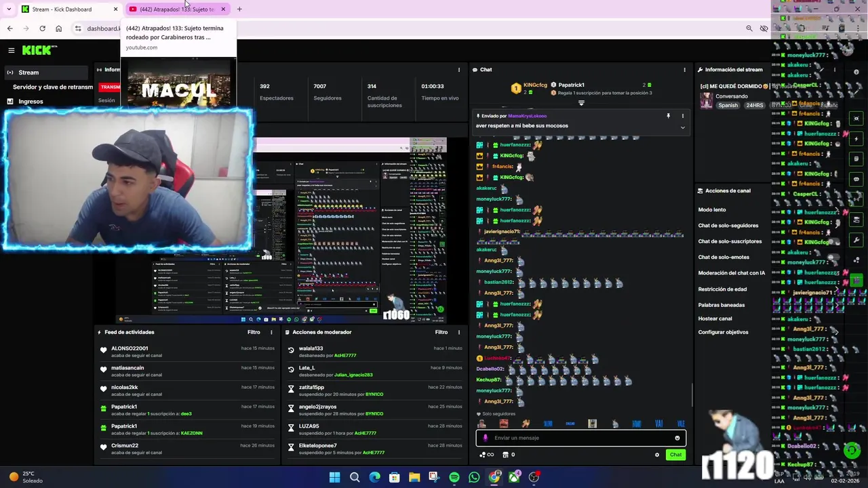
Task: Open the emoji picker in chat input
Action: (x=677, y=438)
